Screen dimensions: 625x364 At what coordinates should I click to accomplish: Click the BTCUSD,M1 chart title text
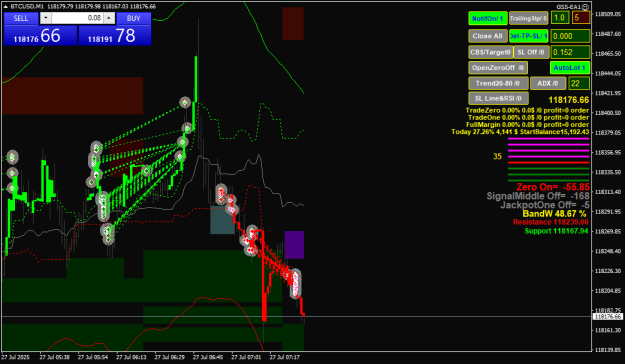27,6
